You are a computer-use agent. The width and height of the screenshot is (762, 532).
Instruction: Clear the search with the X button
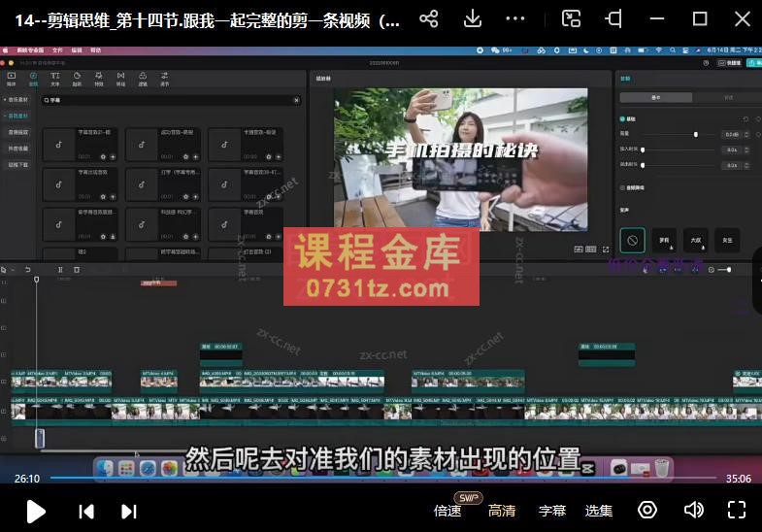click(x=296, y=100)
